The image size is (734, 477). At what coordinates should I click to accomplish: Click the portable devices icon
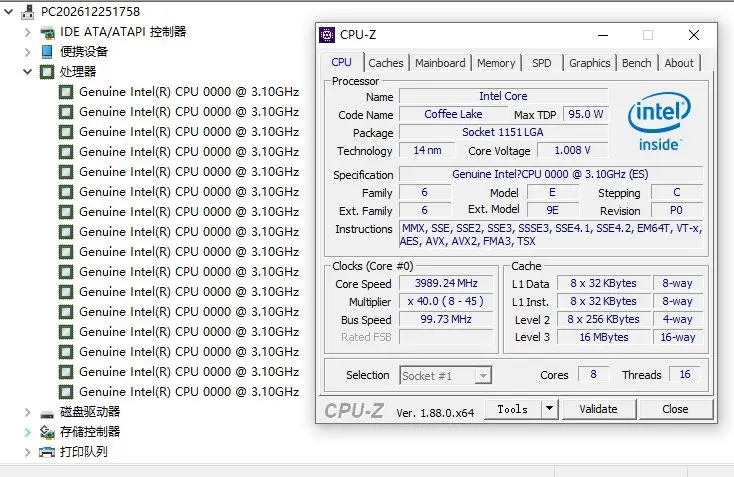coord(47,51)
